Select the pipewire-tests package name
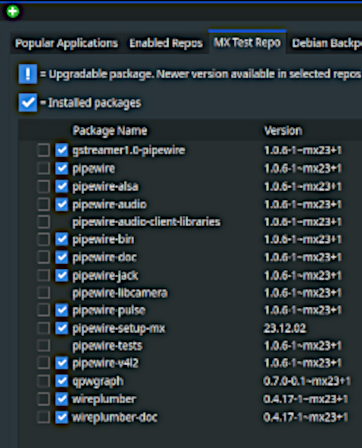Image resolution: width=362 pixels, height=448 pixels. (107, 346)
